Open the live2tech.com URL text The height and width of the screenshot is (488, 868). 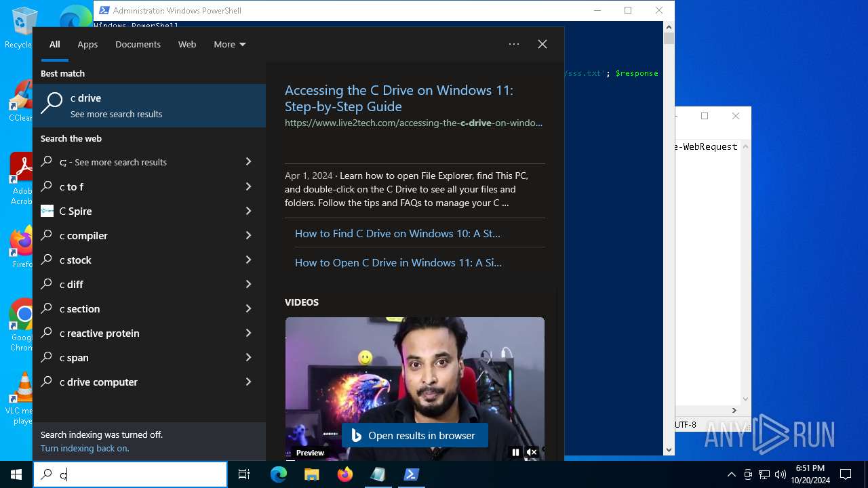(x=414, y=123)
